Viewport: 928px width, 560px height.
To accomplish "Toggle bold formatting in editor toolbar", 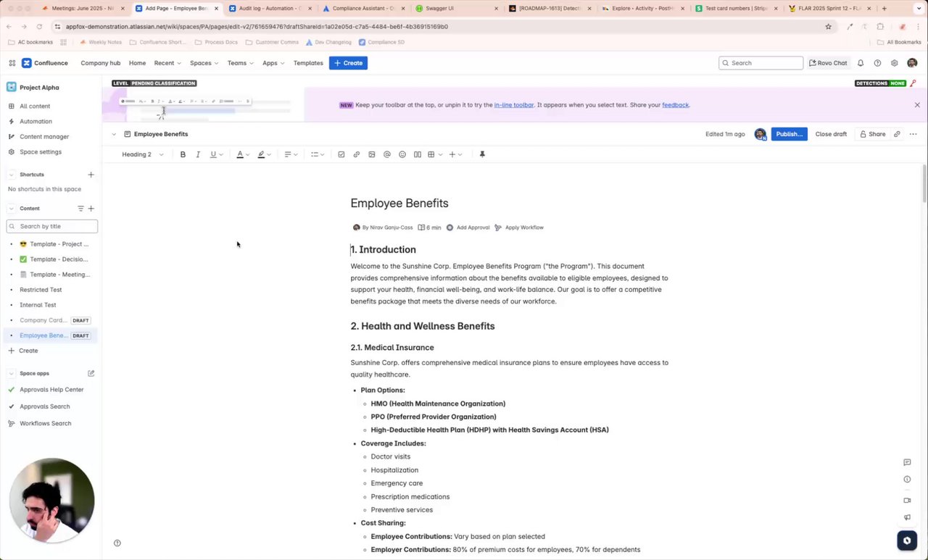I will pos(183,154).
